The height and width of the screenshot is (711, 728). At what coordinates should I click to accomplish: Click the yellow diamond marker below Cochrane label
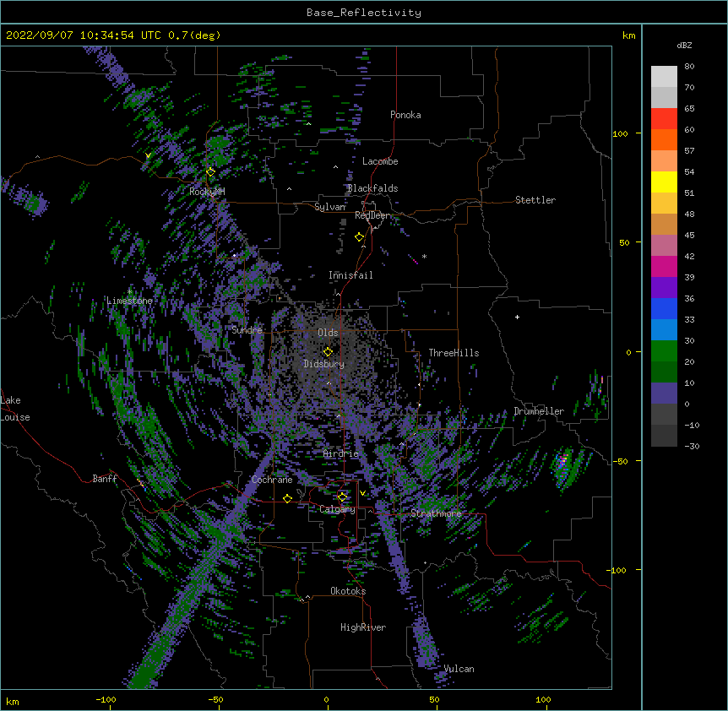coord(287,499)
